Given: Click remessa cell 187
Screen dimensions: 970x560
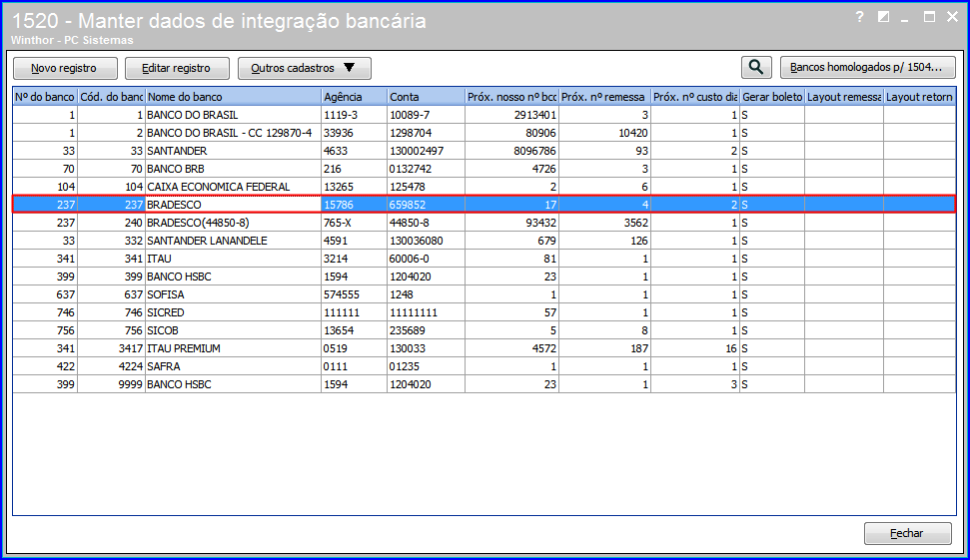Looking at the screenshot, I should pyautogui.click(x=604, y=348).
